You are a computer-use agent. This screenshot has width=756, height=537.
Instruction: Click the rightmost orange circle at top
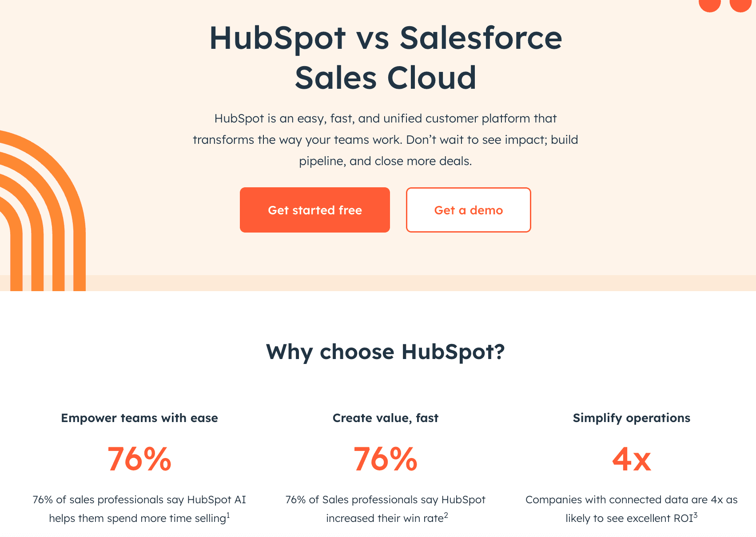(740, 4)
